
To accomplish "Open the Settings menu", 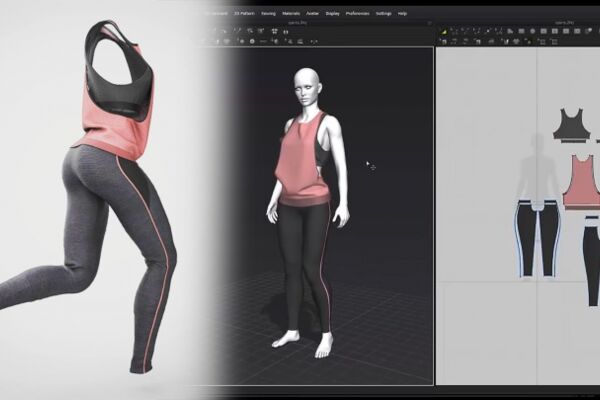I will point(383,13).
